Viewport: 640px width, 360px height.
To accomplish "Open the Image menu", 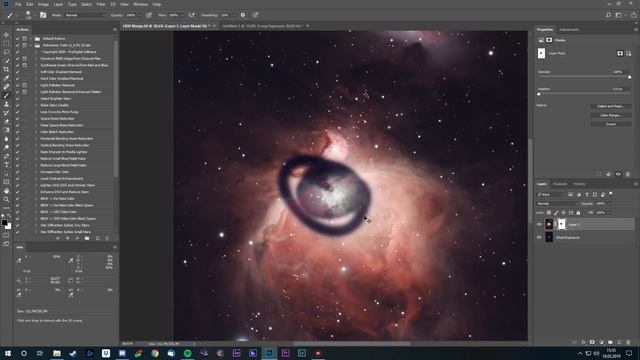I will tap(43, 4).
